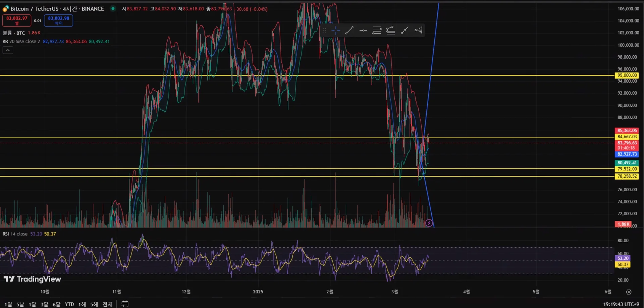Click the 12월 date axis label
Image resolution: width=644 pixels, height=308 pixels.
pyautogui.click(x=186, y=292)
